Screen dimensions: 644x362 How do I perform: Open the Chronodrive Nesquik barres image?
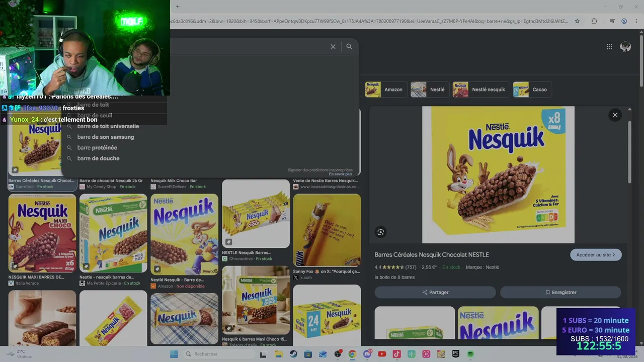[x=256, y=214]
